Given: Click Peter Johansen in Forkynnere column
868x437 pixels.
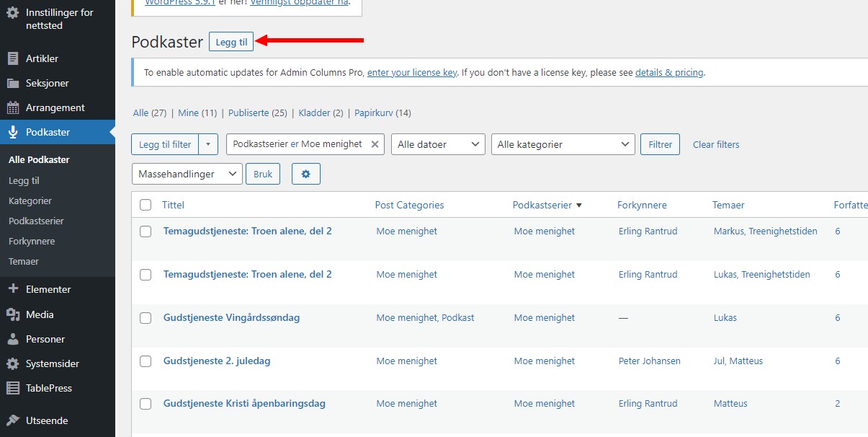Looking at the screenshot, I should 650,361.
